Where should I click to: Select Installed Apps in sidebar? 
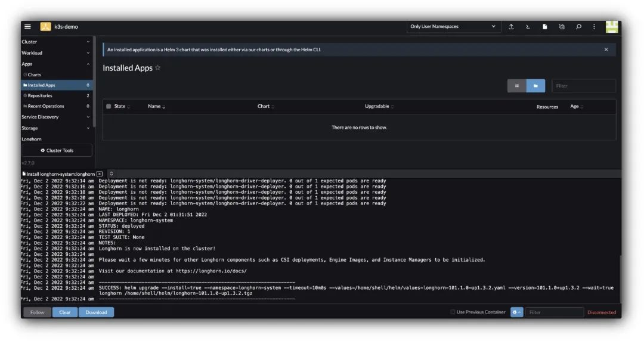tap(57, 85)
